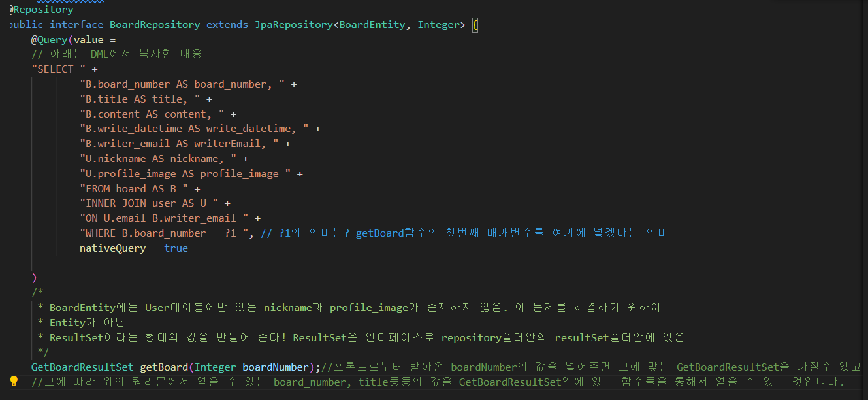
Task: Click the comment line starting with ResultSet이라는
Action: pyautogui.click(x=361, y=337)
